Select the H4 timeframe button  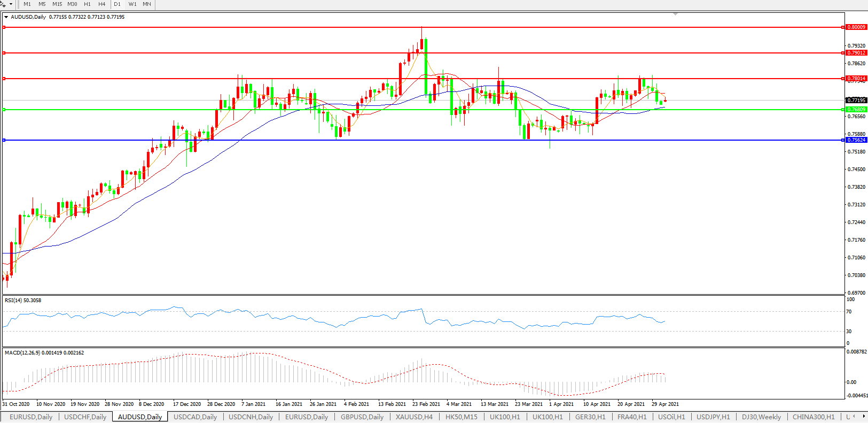tap(101, 4)
